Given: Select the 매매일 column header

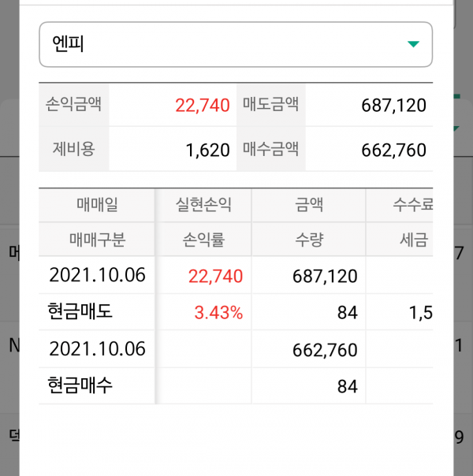Looking at the screenshot, I should (x=97, y=206).
